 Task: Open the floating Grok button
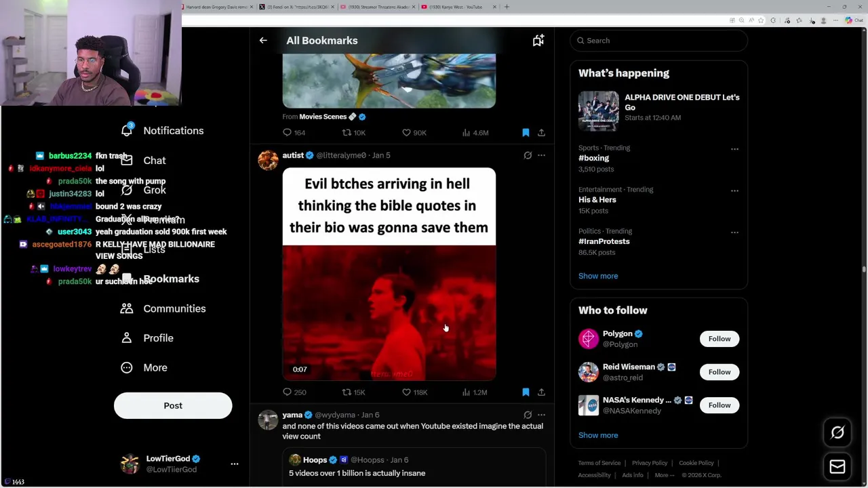(837, 432)
